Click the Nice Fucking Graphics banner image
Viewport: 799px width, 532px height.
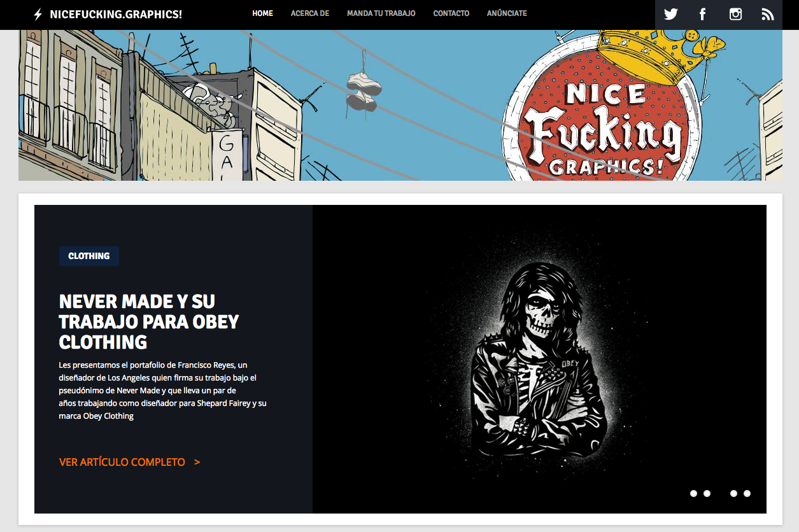click(400, 105)
